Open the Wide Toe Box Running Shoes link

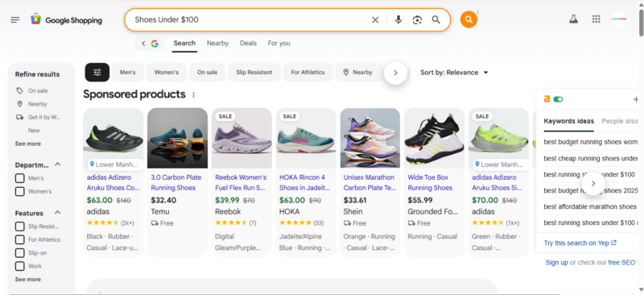(430, 183)
